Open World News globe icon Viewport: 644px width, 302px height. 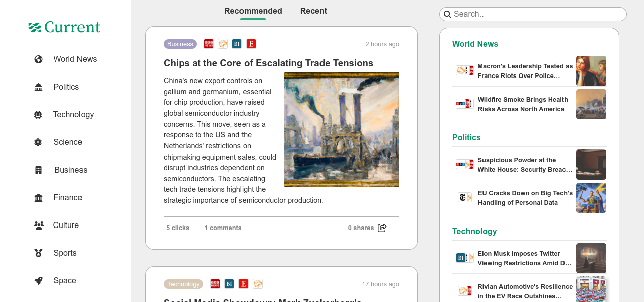[x=38, y=59]
